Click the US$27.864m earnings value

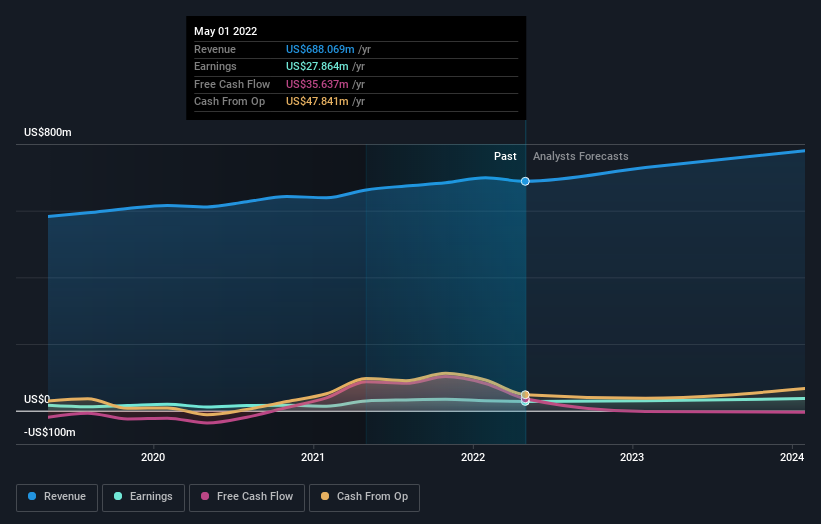click(x=317, y=66)
